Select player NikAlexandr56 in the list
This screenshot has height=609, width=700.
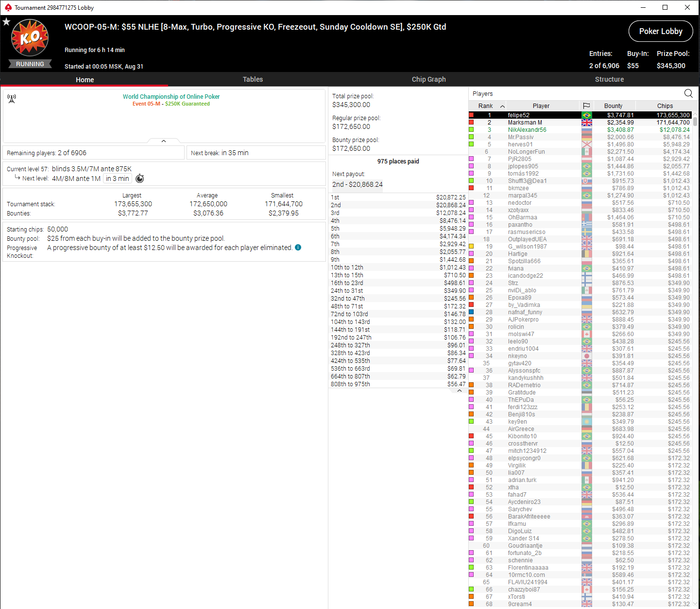click(580, 129)
